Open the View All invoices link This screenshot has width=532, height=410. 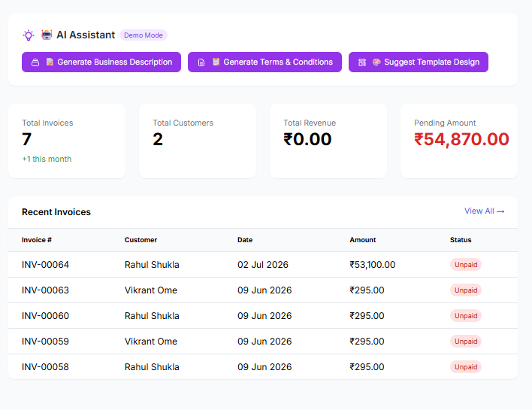484,211
